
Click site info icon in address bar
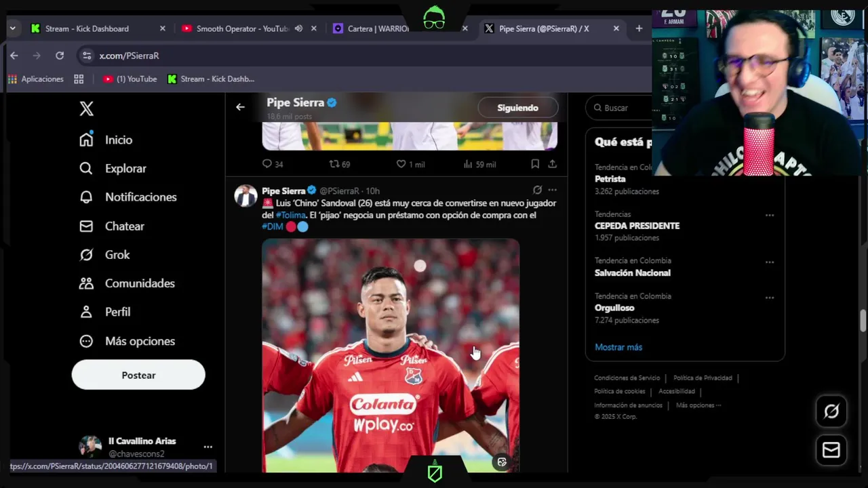click(86, 56)
